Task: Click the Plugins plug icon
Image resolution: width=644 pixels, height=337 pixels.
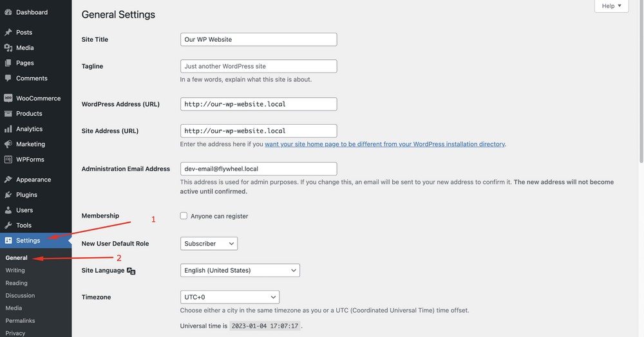Action: pos(8,195)
